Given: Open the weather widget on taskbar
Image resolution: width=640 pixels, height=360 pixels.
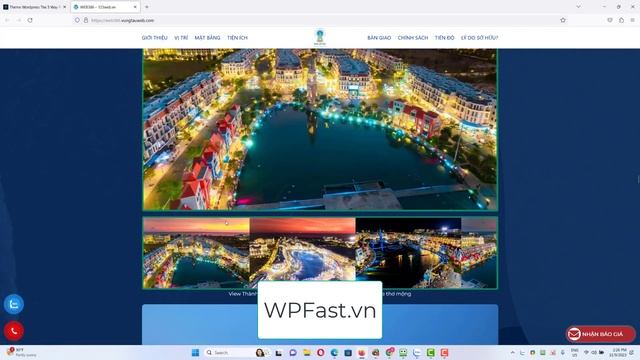Looking at the screenshot, I should (21, 352).
